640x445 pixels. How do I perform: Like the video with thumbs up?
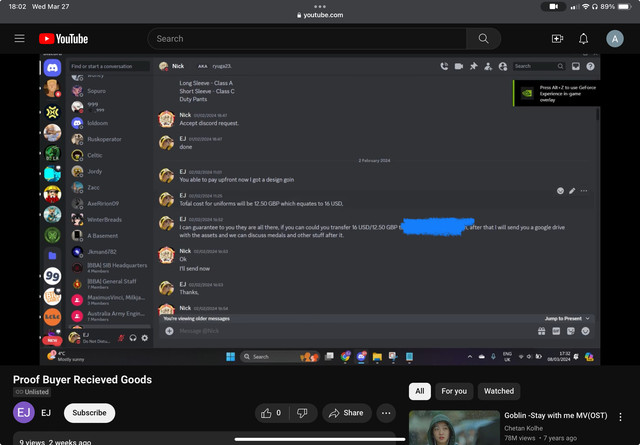coord(271,413)
